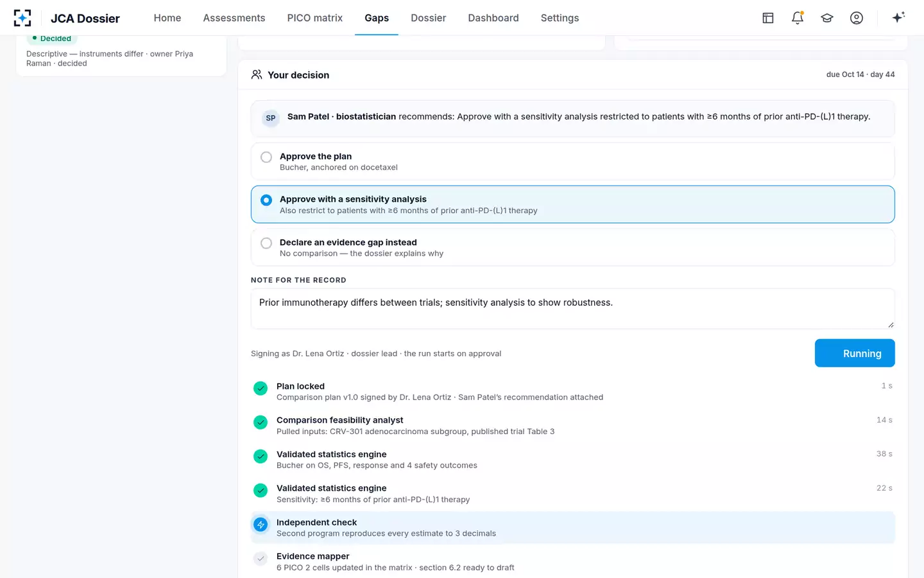924x578 pixels.
Task: Click the Running button
Action: pos(855,353)
